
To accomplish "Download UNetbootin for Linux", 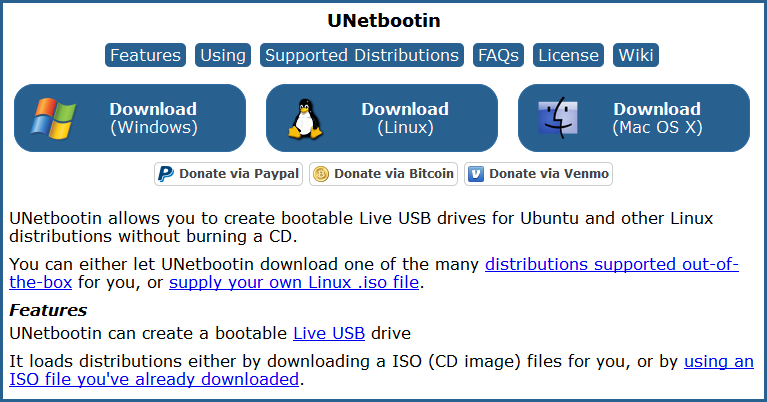I will click(382, 118).
